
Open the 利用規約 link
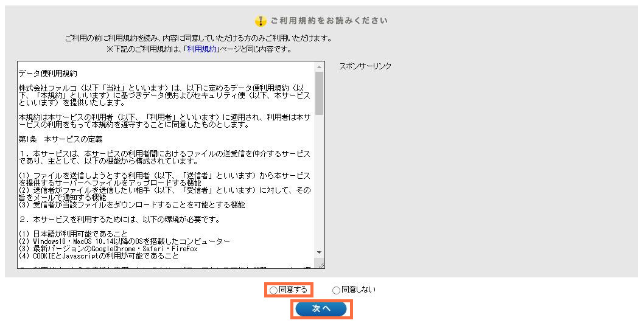201,49
